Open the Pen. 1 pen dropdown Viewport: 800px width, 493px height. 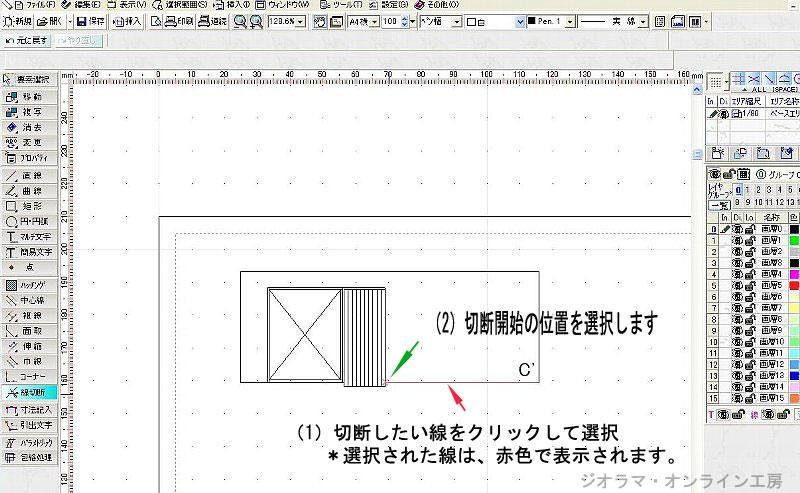point(572,21)
